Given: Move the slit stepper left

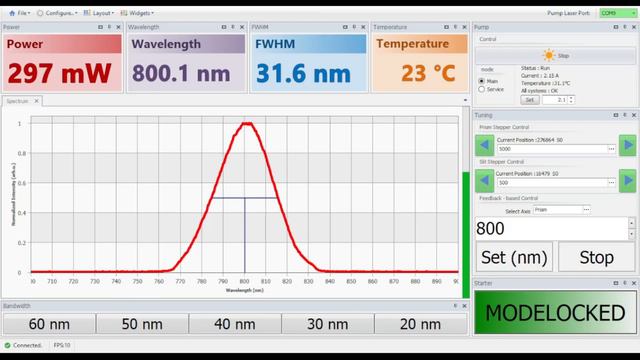Looking at the screenshot, I should (484, 180).
